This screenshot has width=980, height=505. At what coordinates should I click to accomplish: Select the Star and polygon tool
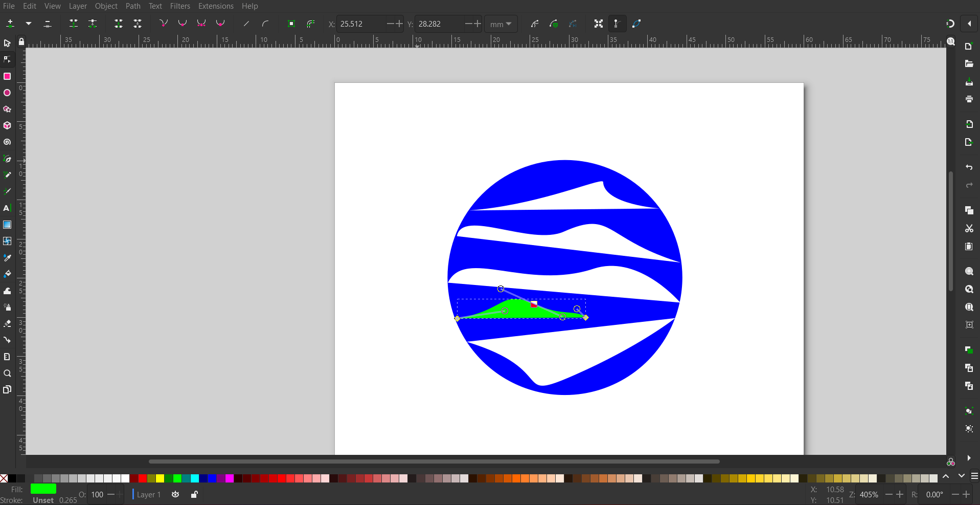pyautogui.click(x=7, y=109)
